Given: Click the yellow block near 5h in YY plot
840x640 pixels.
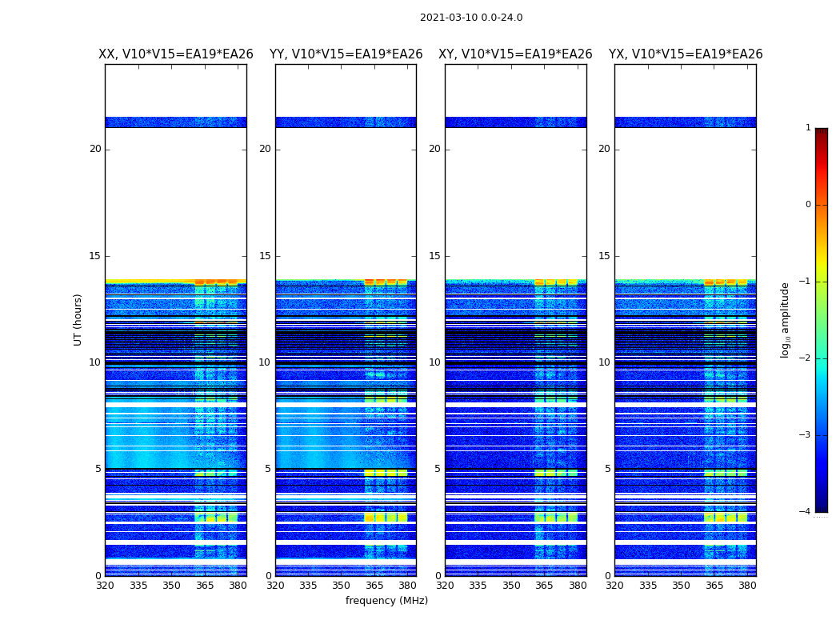Looking at the screenshot, I should point(386,473).
